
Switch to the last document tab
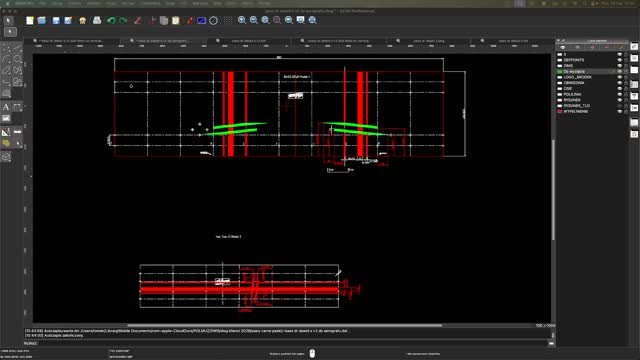tap(512, 41)
